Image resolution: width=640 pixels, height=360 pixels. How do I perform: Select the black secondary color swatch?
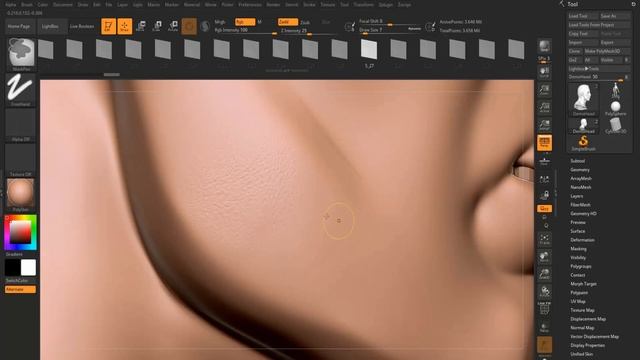(13, 268)
